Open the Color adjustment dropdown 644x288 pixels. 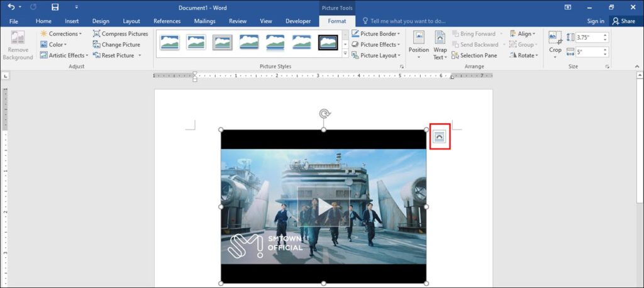(53, 45)
